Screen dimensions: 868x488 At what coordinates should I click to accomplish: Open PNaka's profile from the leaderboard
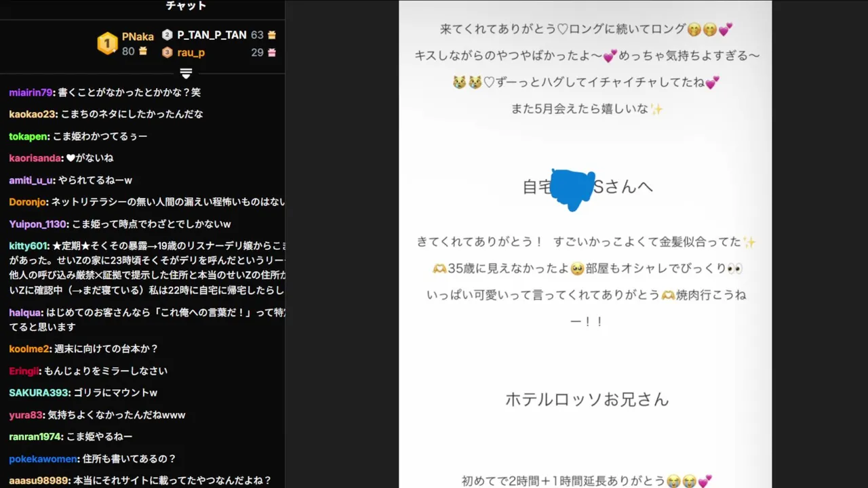pos(138,37)
